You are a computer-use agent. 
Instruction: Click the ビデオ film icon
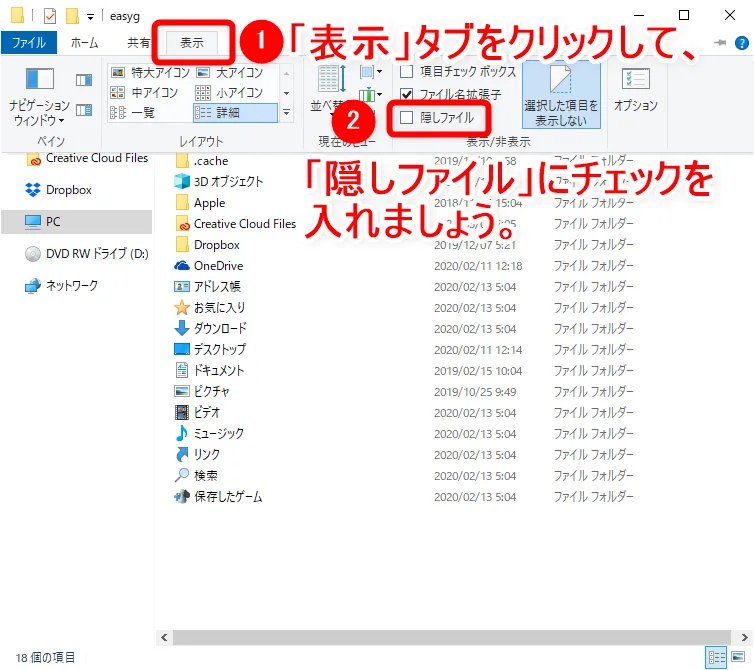182,412
